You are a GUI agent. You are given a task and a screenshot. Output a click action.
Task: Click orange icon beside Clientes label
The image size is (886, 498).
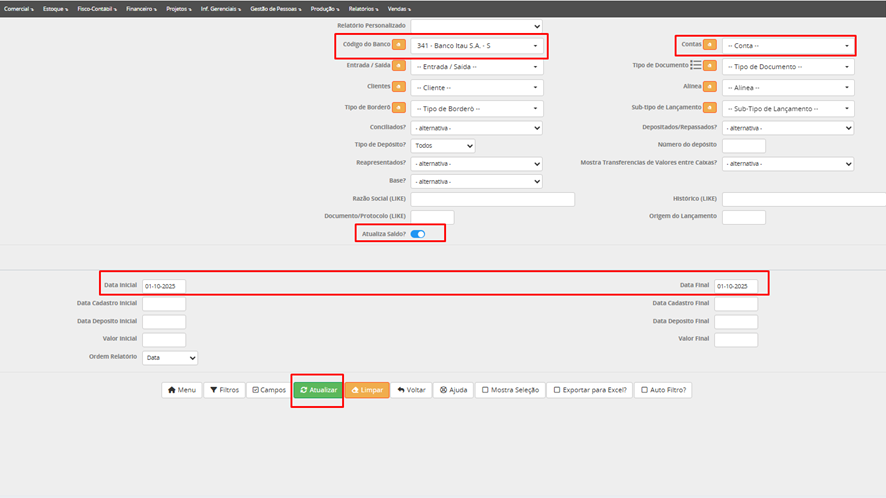tap(399, 87)
